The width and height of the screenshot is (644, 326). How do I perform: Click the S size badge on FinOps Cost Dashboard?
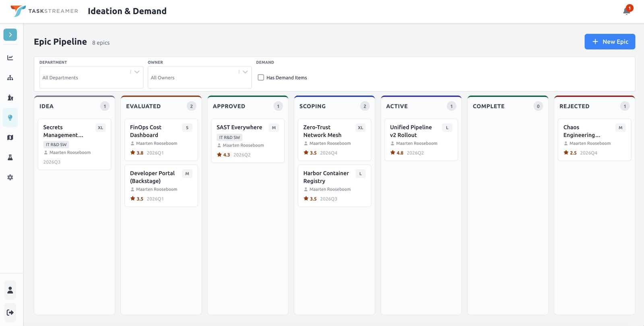[187, 128]
